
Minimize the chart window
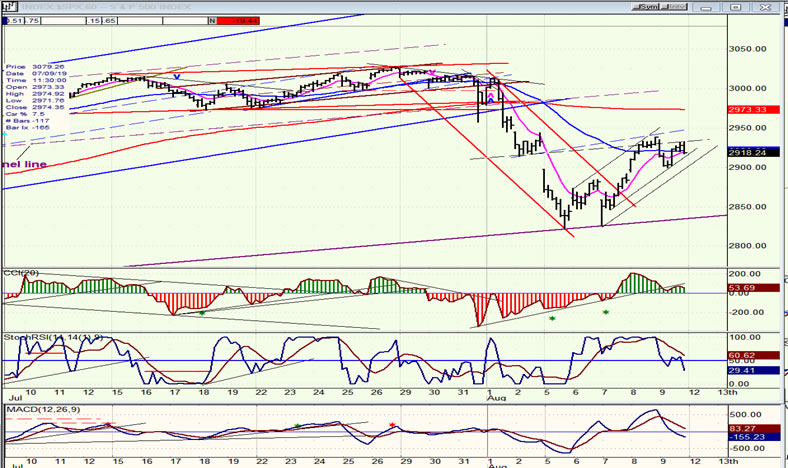pyautogui.click(x=706, y=7)
